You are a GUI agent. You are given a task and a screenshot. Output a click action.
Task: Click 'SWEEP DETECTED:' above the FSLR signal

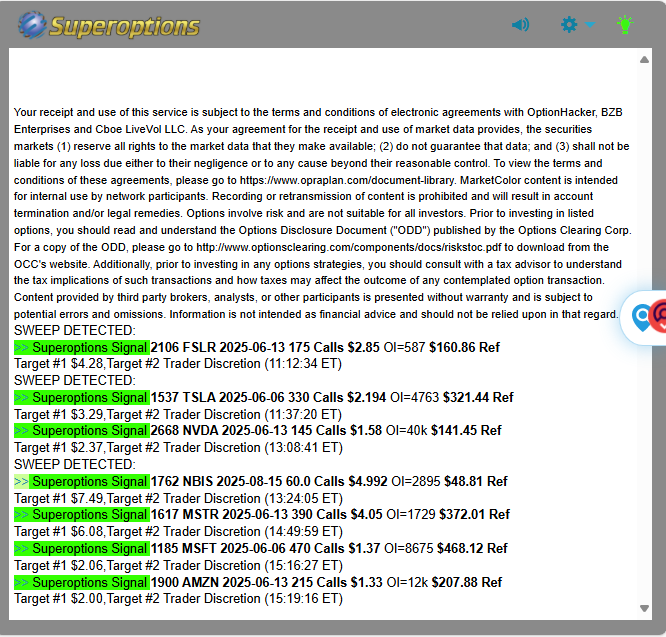tap(75, 330)
